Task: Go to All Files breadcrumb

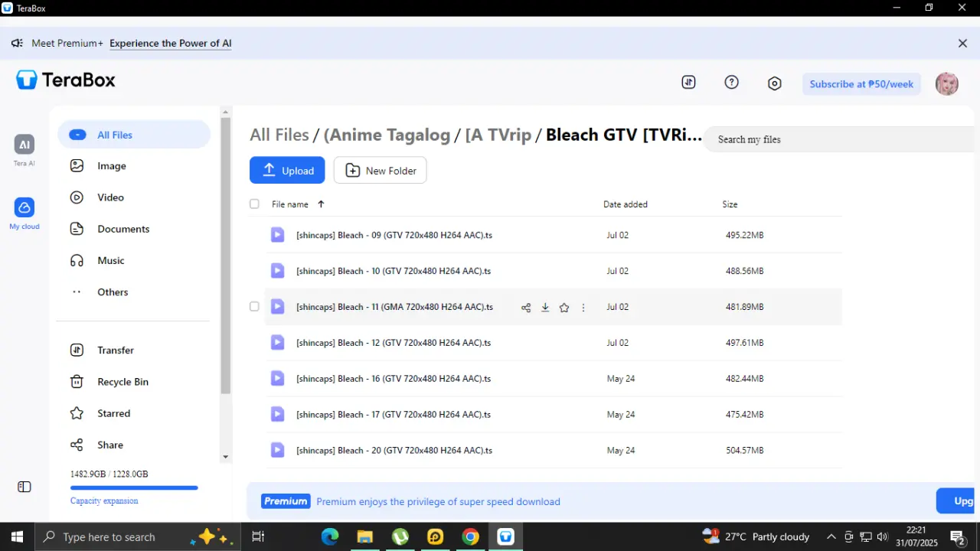Action: click(279, 135)
